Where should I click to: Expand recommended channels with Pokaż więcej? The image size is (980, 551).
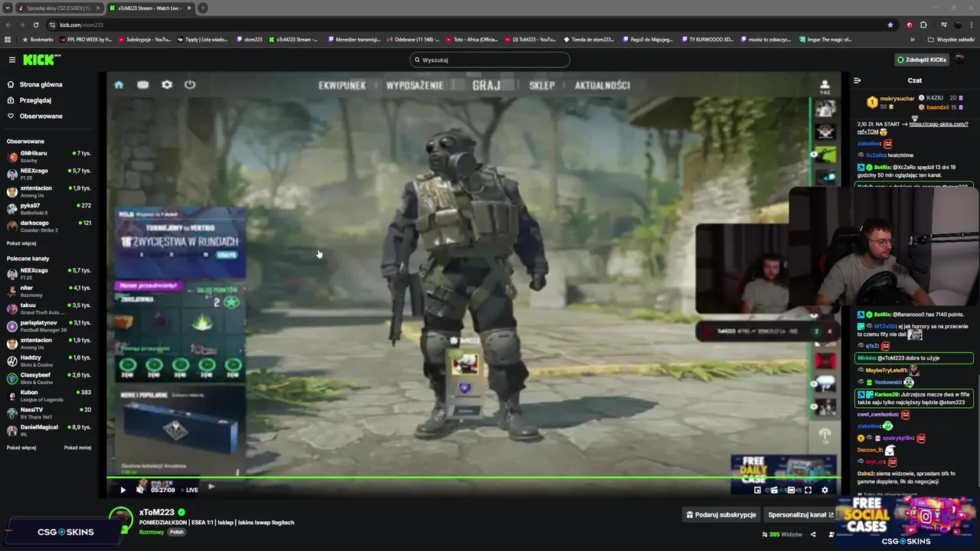[21, 448]
